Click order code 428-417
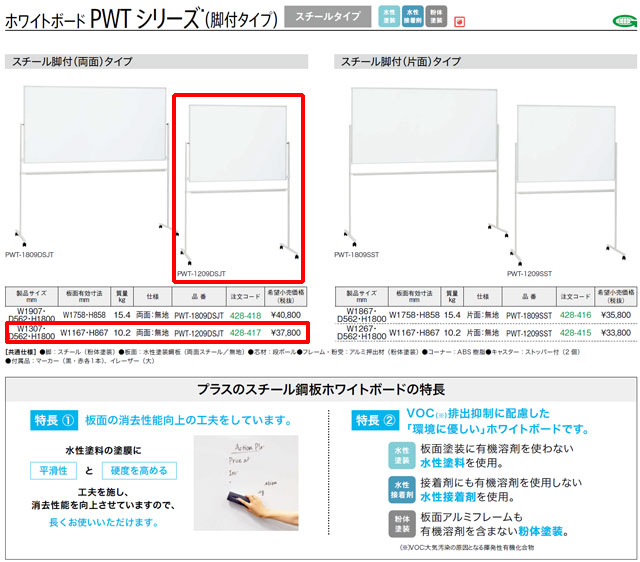640x562 pixels. pos(245,333)
